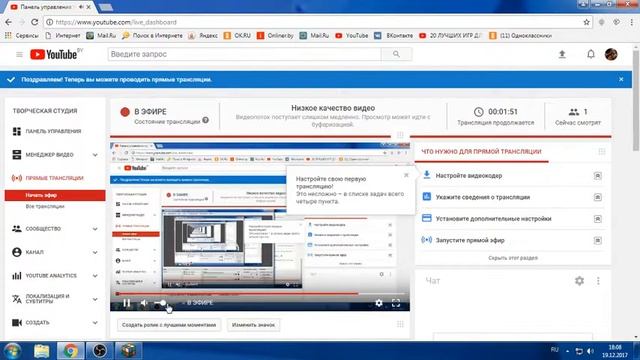Viewport: 640px width, 360px height.
Task: Open 'Запустите прямой эфир' item
Action: click(x=470, y=240)
